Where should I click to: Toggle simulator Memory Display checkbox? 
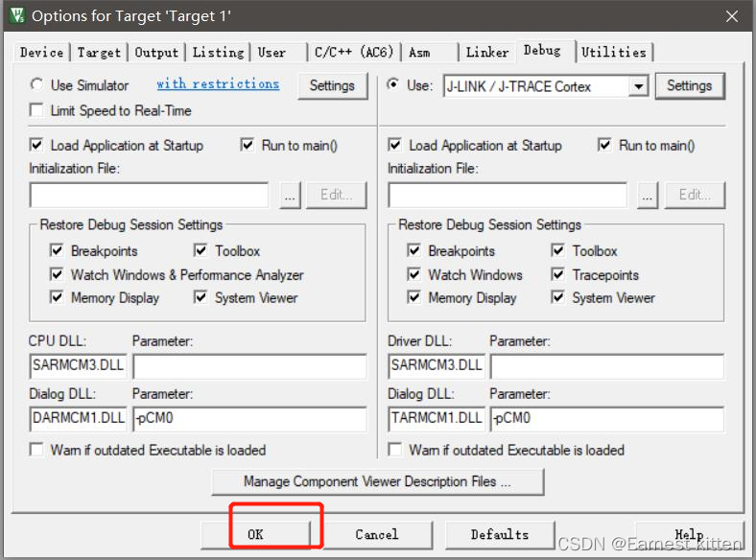pos(57,297)
